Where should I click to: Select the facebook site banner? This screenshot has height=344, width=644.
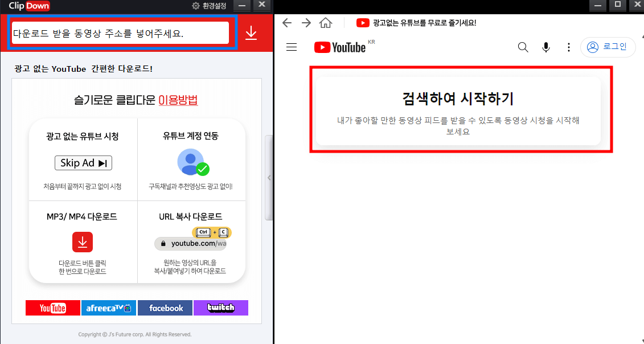(165, 308)
